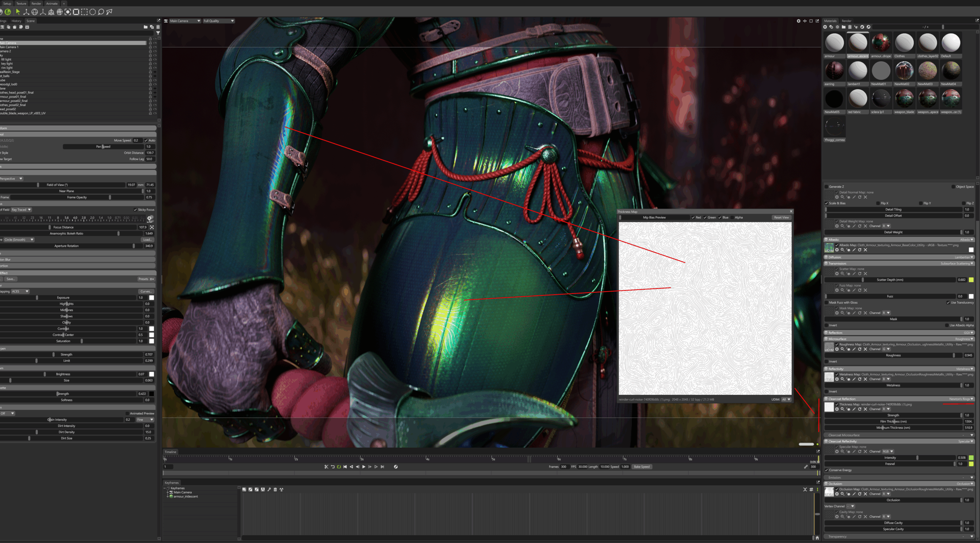The height and width of the screenshot is (543, 980).
Task: Select the green arrow selection tool
Action: coord(18,12)
